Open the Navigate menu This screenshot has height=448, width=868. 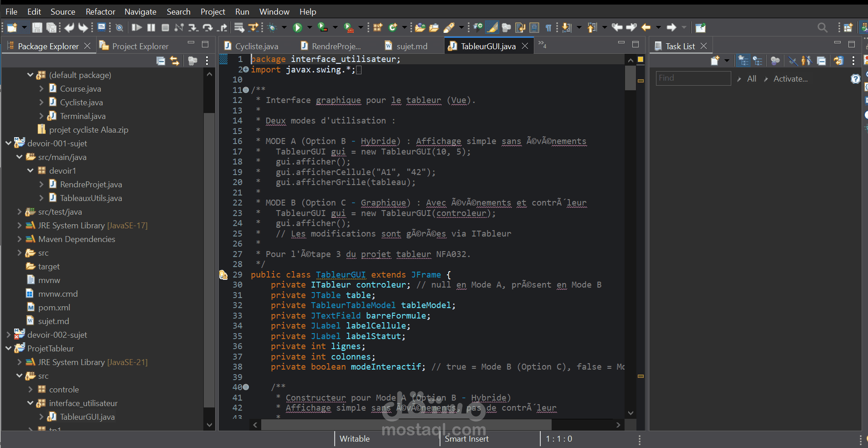point(140,12)
